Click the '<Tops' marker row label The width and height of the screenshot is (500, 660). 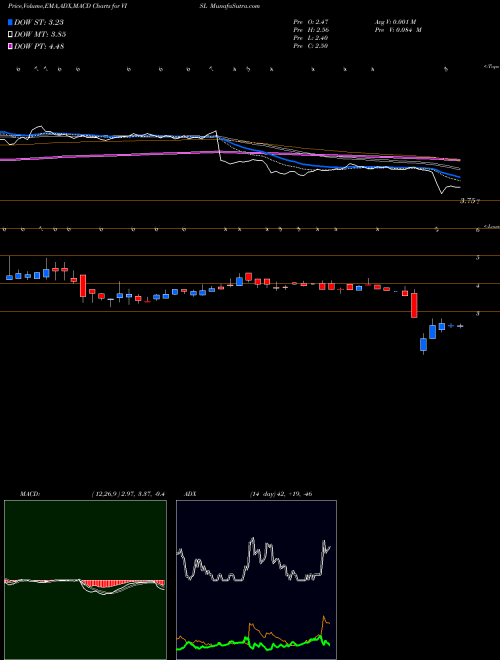(492, 67)
